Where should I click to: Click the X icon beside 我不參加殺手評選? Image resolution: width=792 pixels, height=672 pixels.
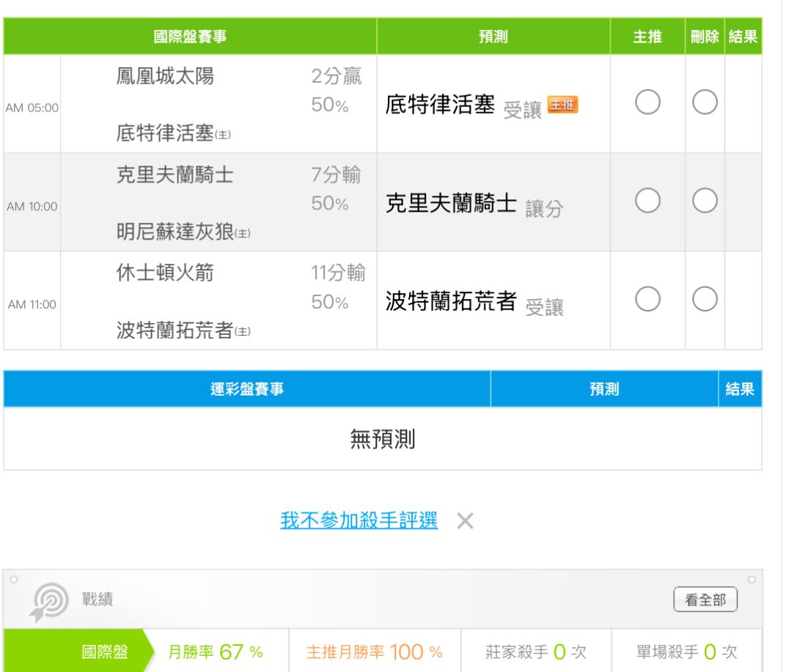point(465,521)
